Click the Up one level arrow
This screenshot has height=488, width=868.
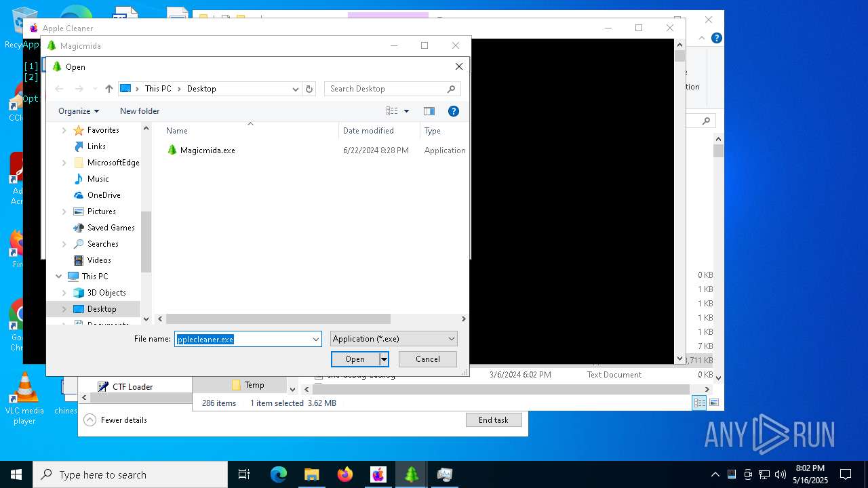click(x=109, y=89)
